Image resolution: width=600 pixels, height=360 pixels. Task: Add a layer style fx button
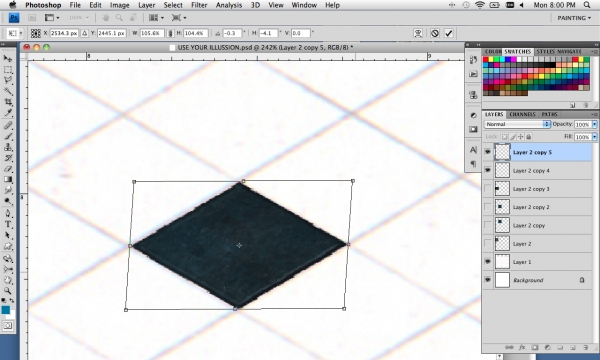[x=522, y=347]
